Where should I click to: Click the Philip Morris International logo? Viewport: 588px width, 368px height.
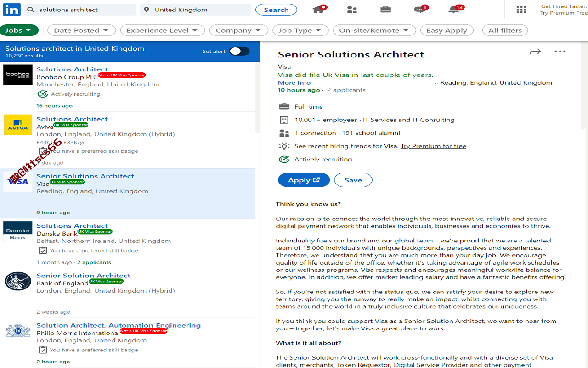tap(18, 331)
